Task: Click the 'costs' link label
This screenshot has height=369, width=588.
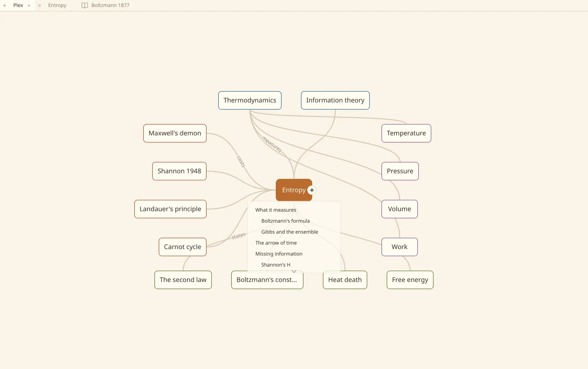Action: [x=241, y=162]
